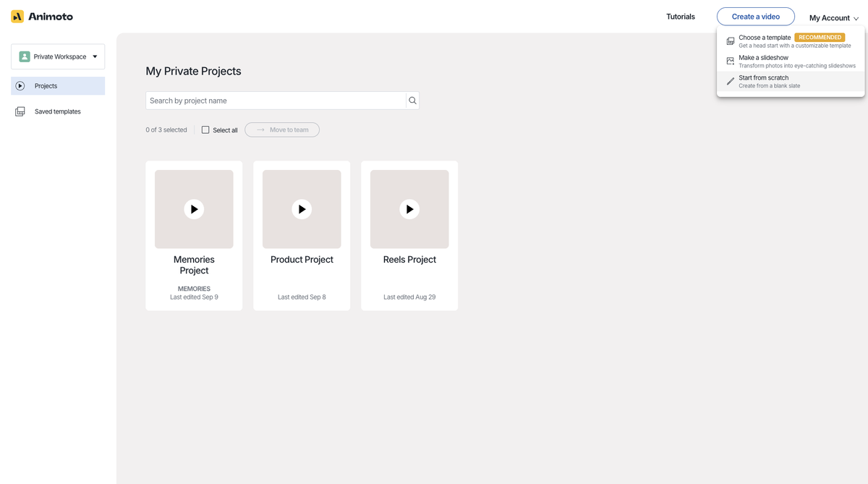Click the Private Workspace avatar icon
Image resolution: width=868 pixels, height=484 pixels.
pyautogui.click(x=25, y=56)
